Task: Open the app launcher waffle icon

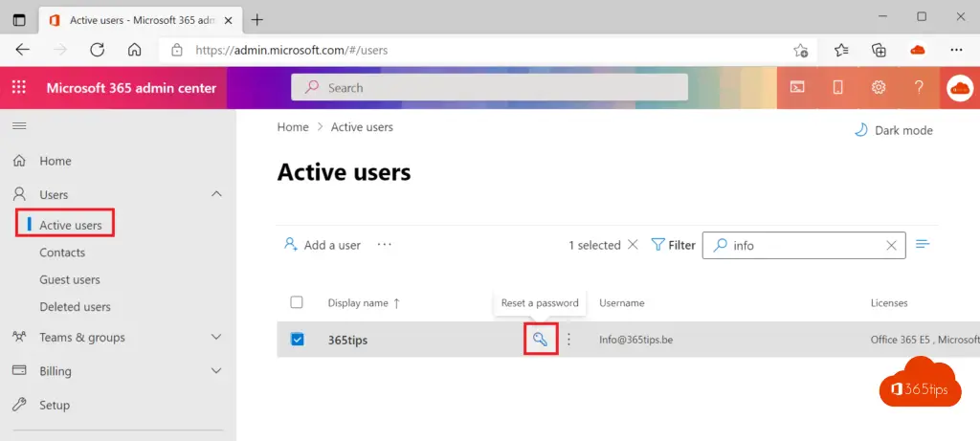Action: click(x=19, y=87)
